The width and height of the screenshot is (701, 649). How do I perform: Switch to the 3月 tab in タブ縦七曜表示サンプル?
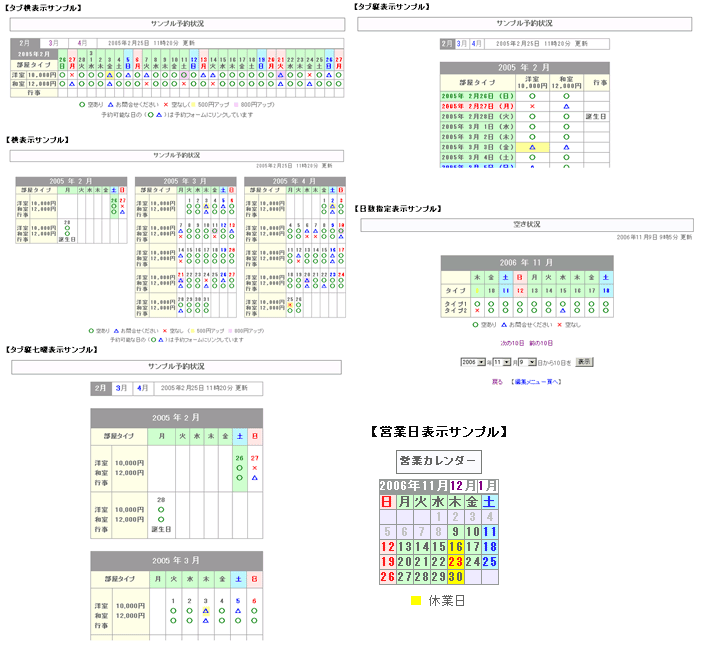coord(121,388)
